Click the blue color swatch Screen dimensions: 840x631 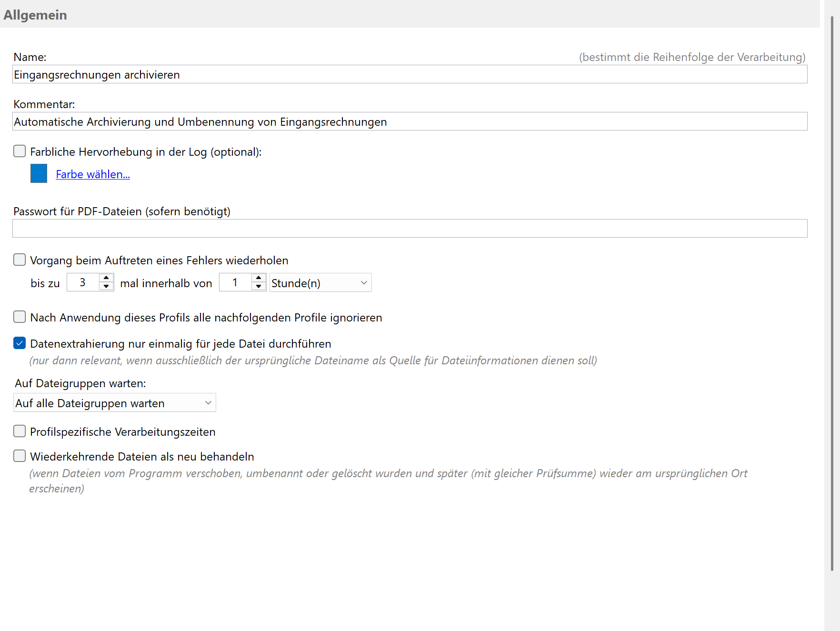pyautogui.click(x=39, y=174)
